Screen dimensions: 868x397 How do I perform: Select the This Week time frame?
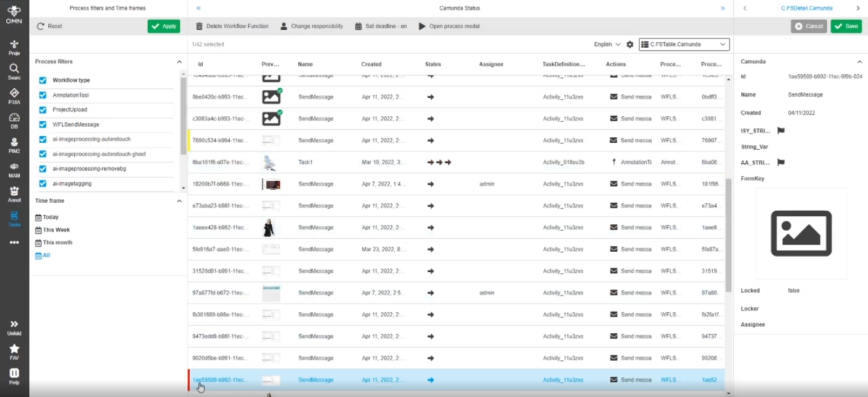(56, 230)
